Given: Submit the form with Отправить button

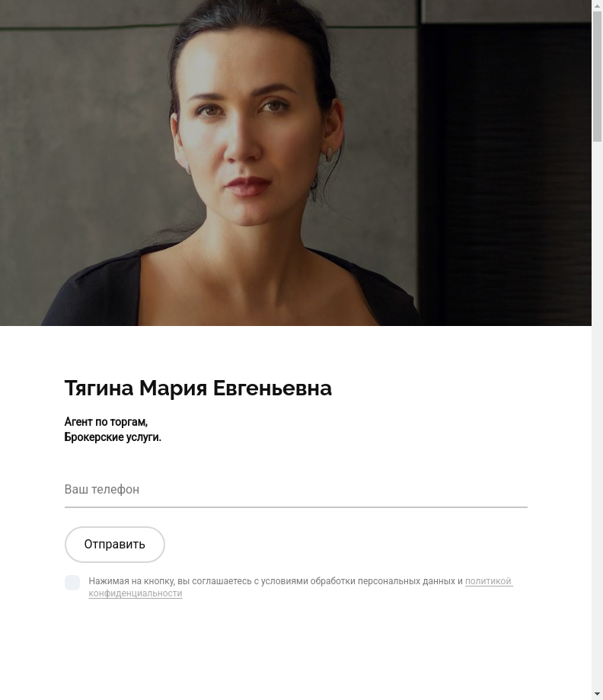Looking at the screenshot, I should click(x=115, y=545).
